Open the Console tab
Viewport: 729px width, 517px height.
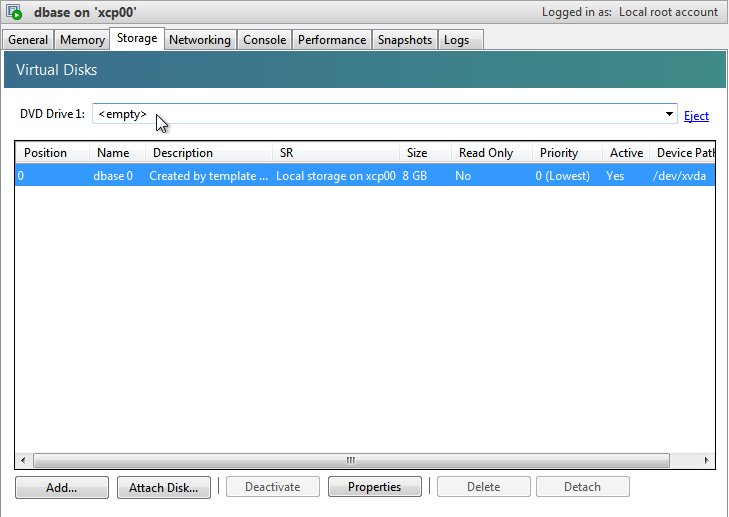tap(265, 40)
